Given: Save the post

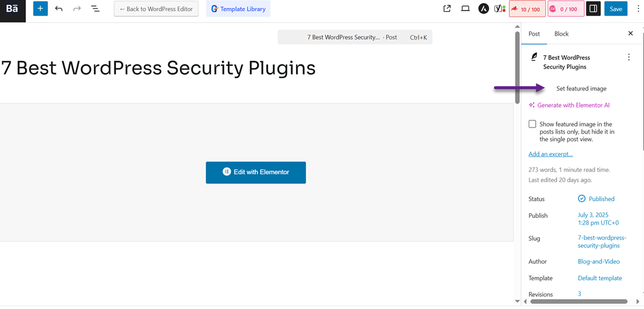Looking at the screenshot, I should tap(616, 8).
